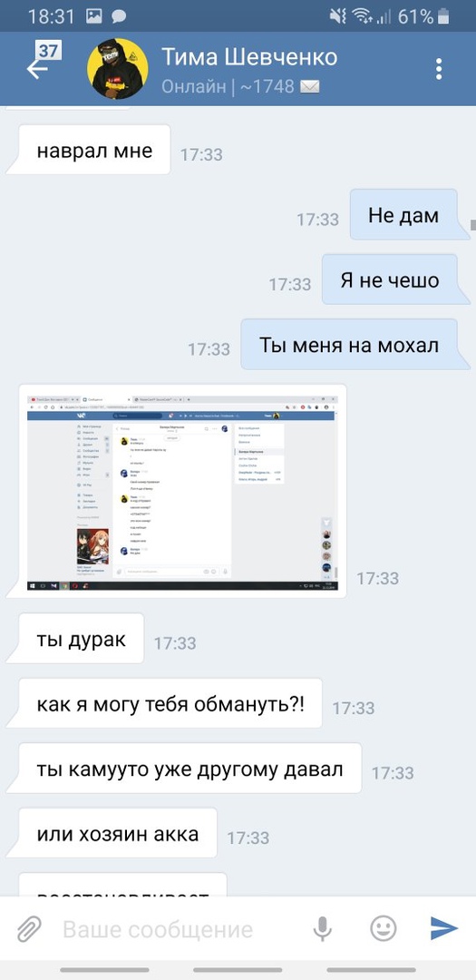The width and height of the screenshot is (476, 980).
Task: Tap the Wi-Fi icon in status bar
Action: click(363, 16)
